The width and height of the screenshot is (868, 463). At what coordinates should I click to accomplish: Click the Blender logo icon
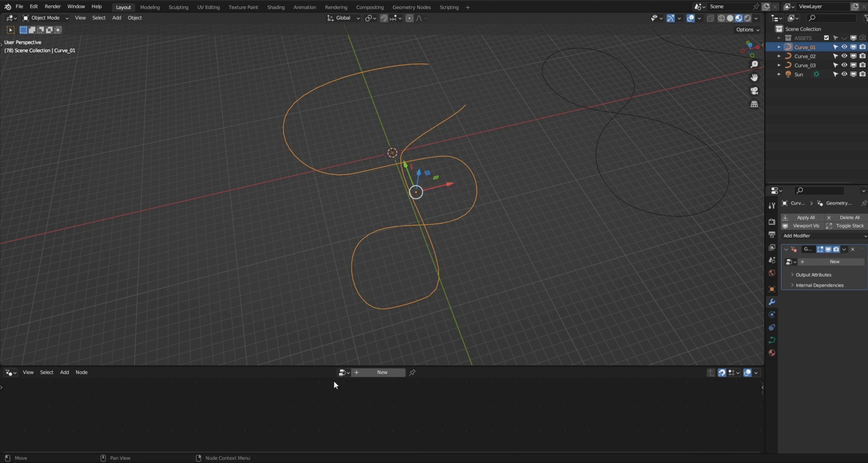click(8, 7)
